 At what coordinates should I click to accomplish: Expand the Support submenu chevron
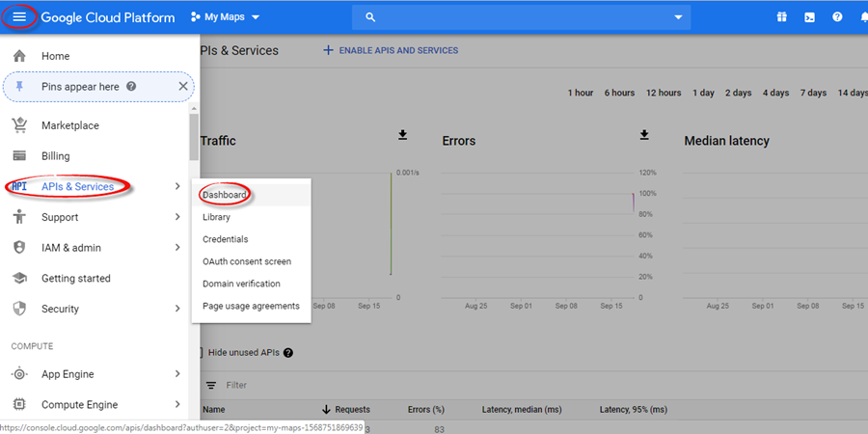pos(177,217)
